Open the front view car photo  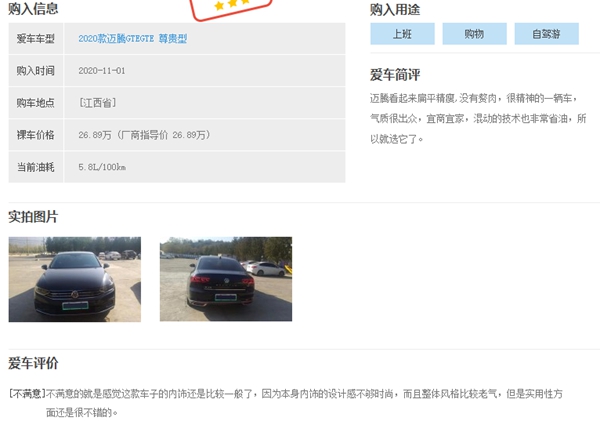[x=75, y=279]
